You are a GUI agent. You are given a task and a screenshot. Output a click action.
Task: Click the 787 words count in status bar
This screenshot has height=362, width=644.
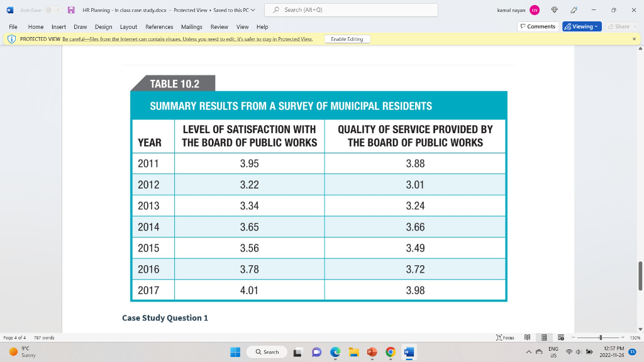pyautogui.click(x=44, y=337)
